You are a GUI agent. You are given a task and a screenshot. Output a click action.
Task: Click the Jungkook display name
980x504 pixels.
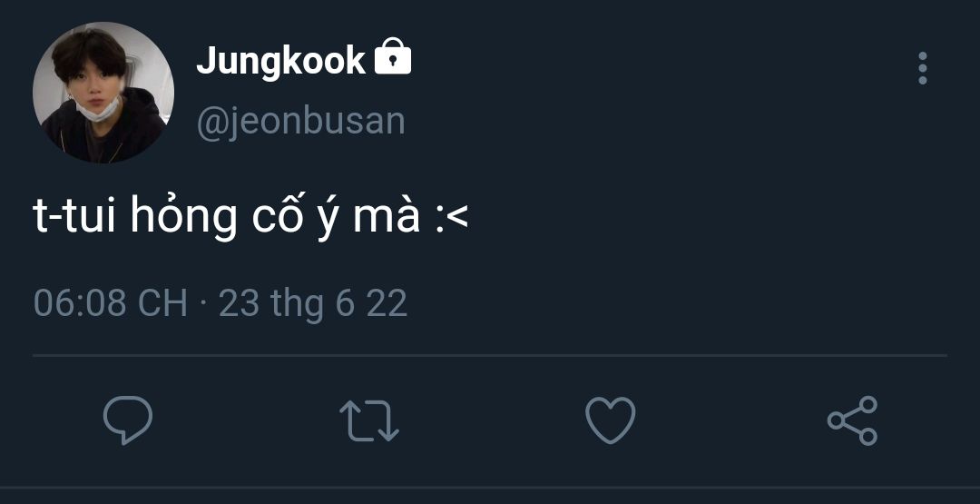pyautogui.click(x=280, y=61)
